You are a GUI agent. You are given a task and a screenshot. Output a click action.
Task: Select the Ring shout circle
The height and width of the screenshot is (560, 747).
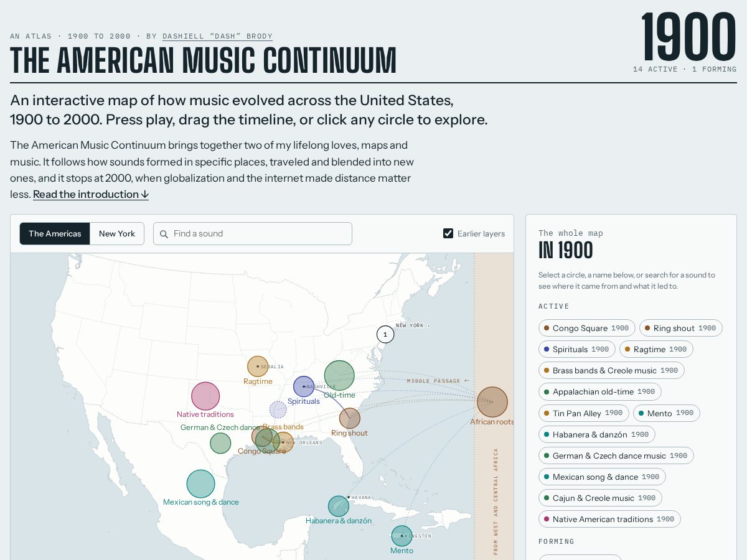tap(350, 418)
